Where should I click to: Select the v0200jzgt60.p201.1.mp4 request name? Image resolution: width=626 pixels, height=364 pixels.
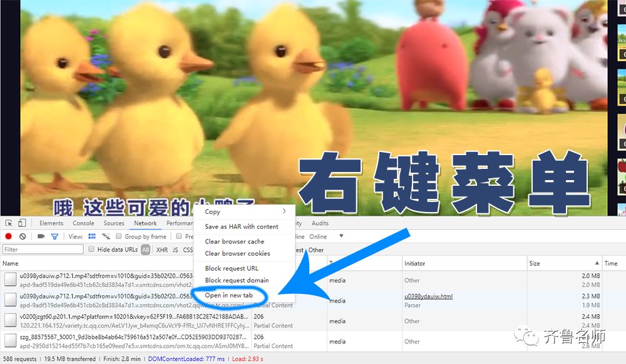[134, 316]
